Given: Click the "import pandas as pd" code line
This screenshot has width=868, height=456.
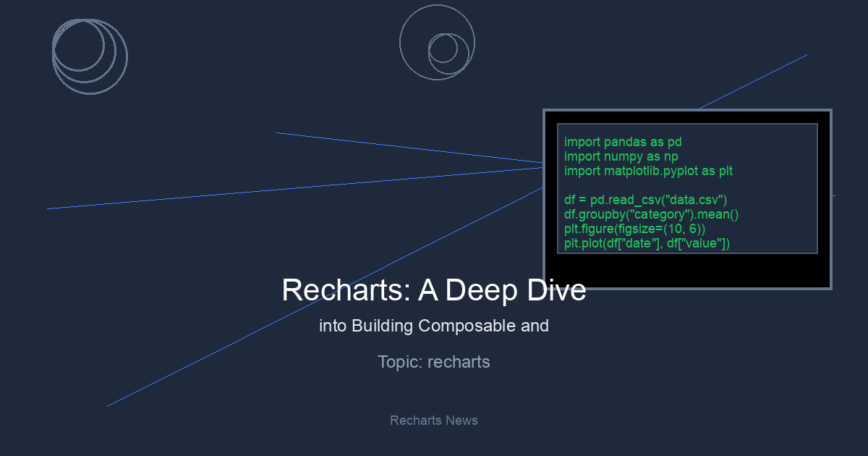Looking at the screenshot, I should tap(623, 142).
